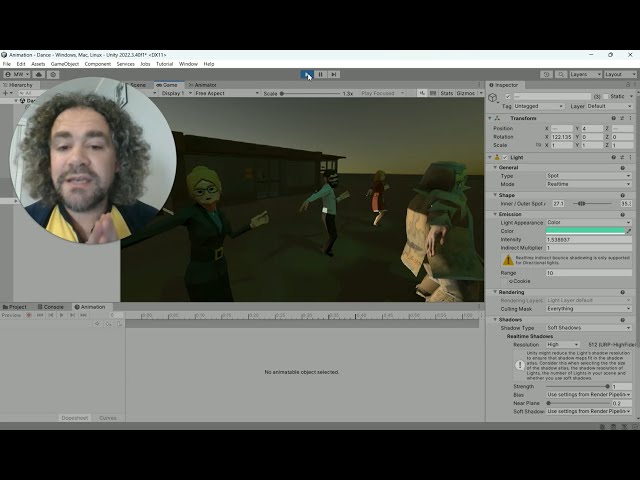Open the Window menu
640x480 pixels.
click(x=188, y=64)
